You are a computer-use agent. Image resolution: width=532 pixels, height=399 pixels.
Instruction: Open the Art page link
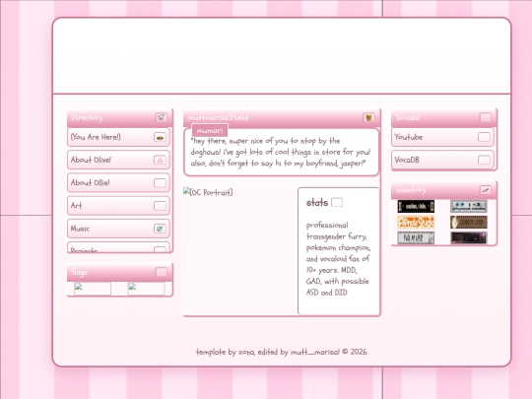pos(118,206)
